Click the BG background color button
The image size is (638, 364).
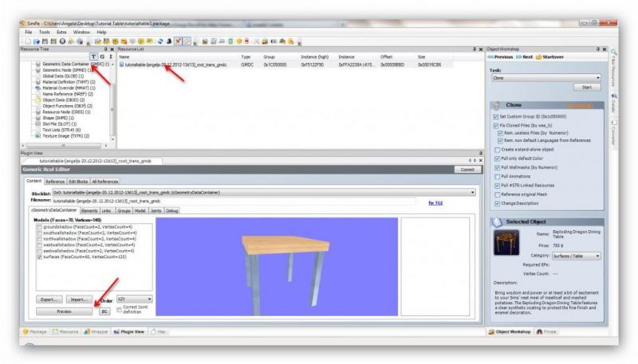(x=104, y=311)
